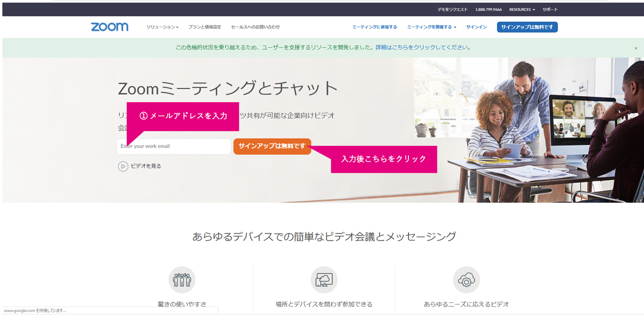The width and height of the screenshot is (644, 315).
Task: Click the 場所とデバイスを問わず参加できる devices icon
Action: pyautogui.click(x=324, y=280)
